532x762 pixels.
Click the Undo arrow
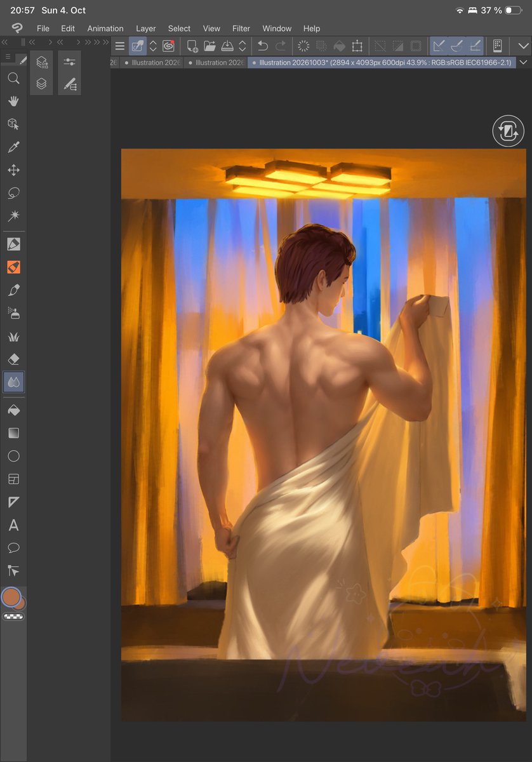click(263, 46)
